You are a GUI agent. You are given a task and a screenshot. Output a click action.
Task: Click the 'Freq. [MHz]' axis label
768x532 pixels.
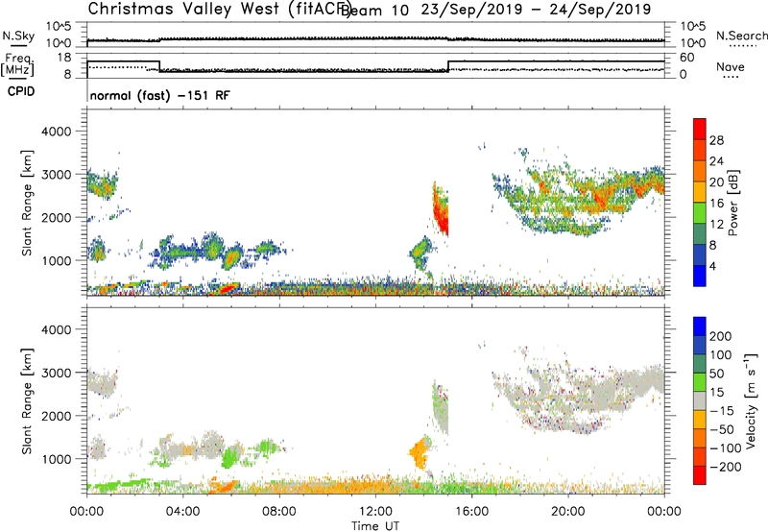[18, 64]
